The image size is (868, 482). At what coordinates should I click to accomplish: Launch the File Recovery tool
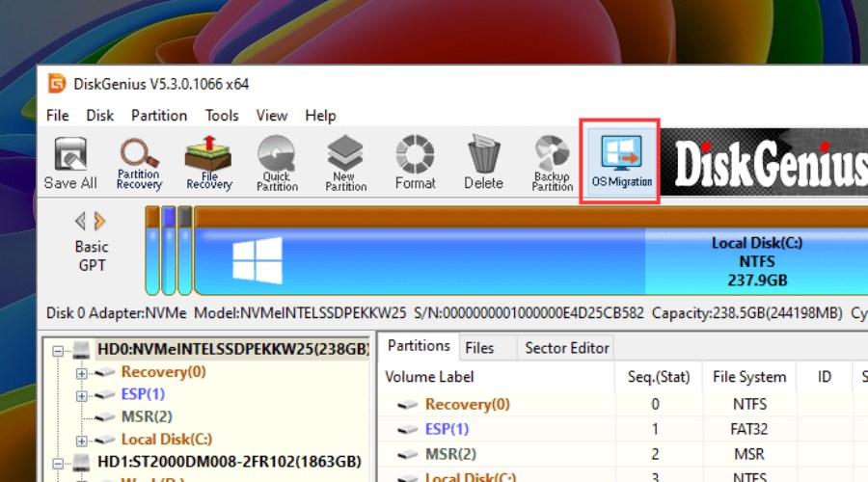tap(208, 163)
